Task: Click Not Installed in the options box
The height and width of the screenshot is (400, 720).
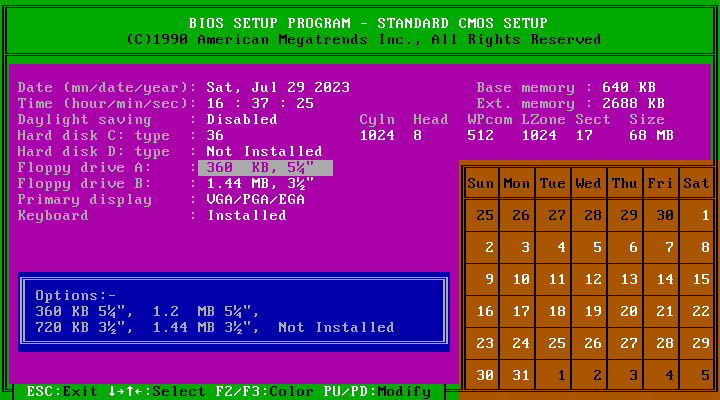Action: coord(337,327)
